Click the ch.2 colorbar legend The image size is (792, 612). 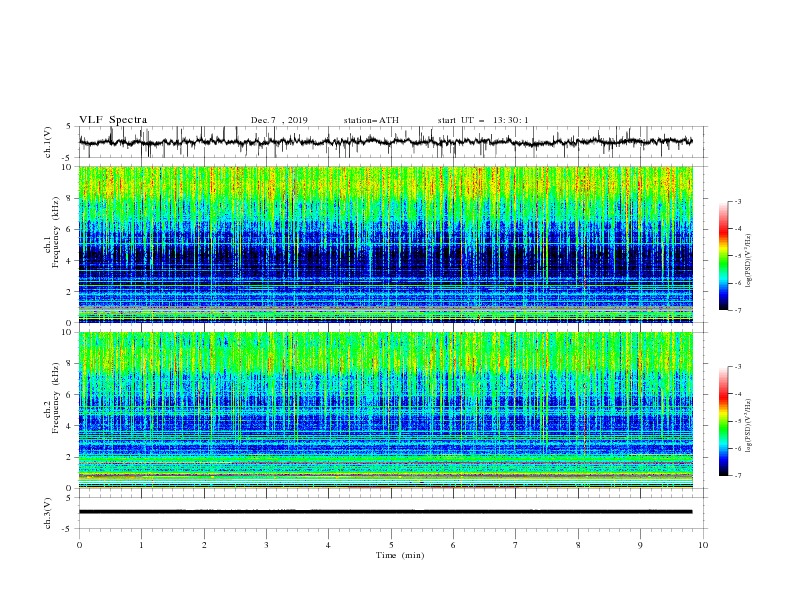click(x=724, y=421)
